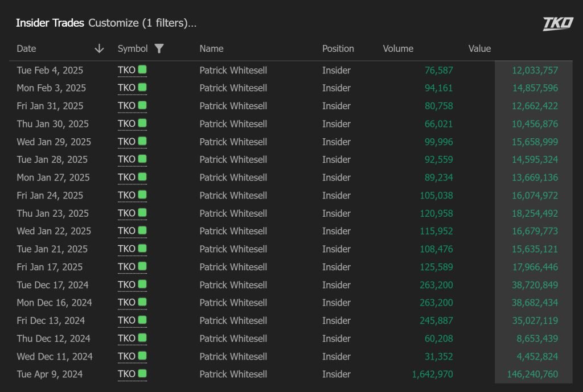This screenshot has height=392, width=583.
Task: Click Insider position in Jan 22, 2025 row
Action: (x=336, y=231)
